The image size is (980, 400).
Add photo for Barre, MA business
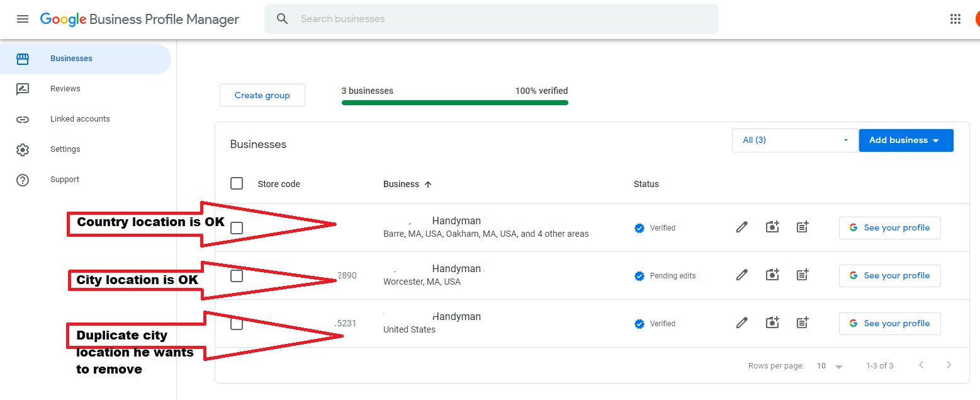click(772, 227)
